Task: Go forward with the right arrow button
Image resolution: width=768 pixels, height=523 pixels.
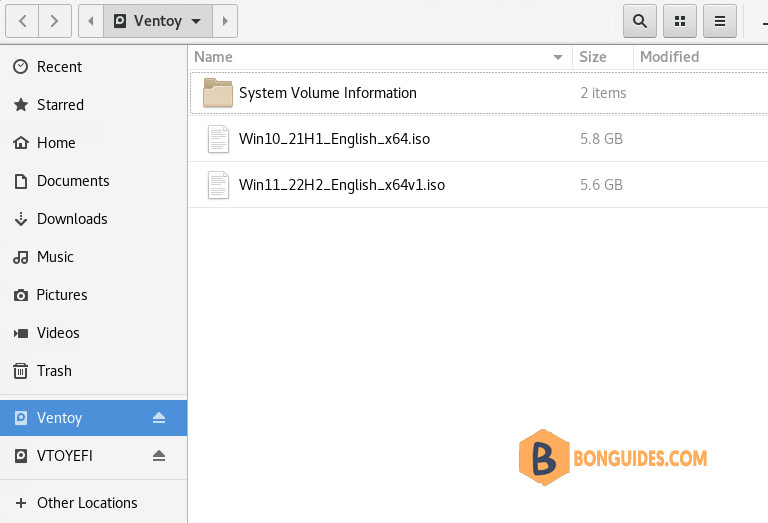Action: pyautogui.click(x=55, y=21)
